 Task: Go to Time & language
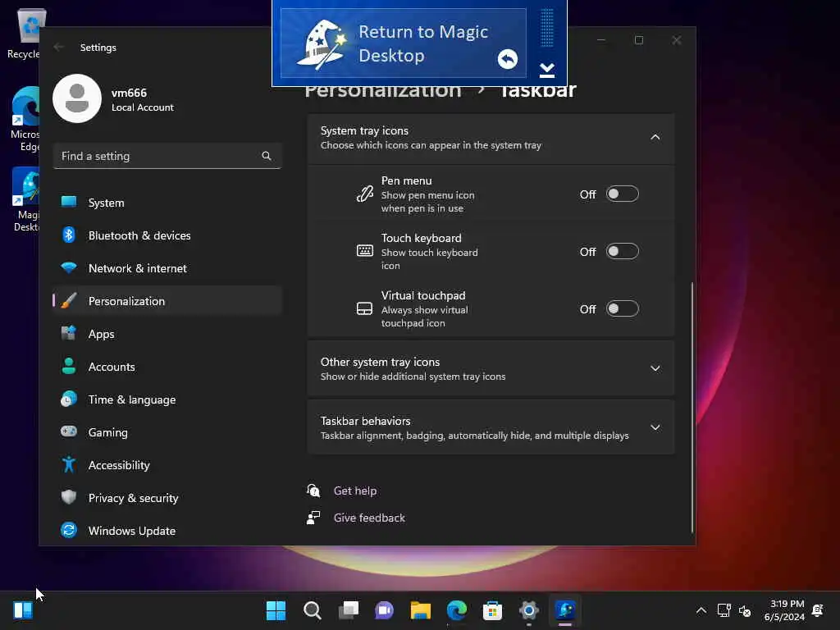click(167, 399)
